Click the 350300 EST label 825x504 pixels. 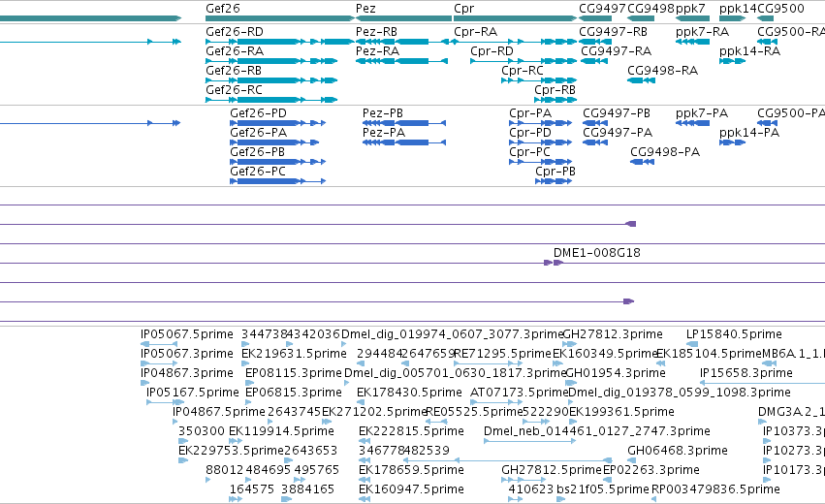coord(202,431)
